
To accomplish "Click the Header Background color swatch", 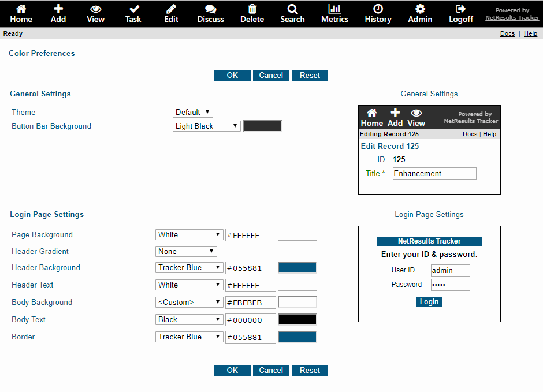I will [x=297, y=267].
